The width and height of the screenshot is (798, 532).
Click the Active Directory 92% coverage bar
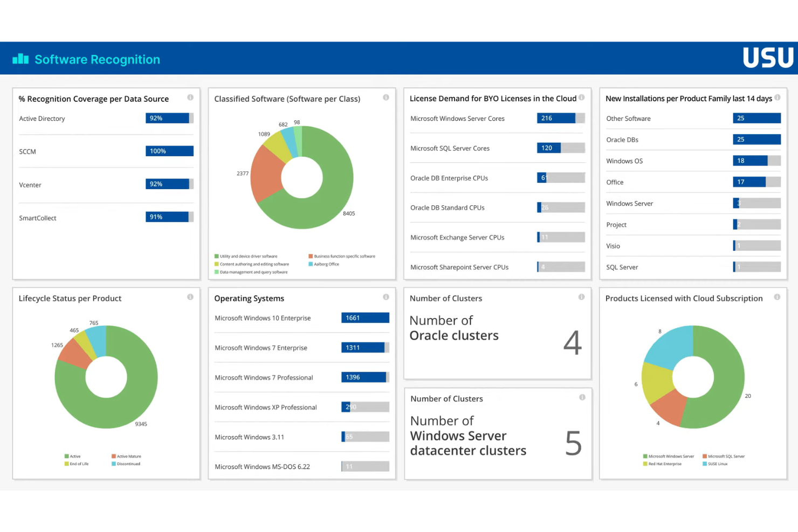(x=169, y=118)
